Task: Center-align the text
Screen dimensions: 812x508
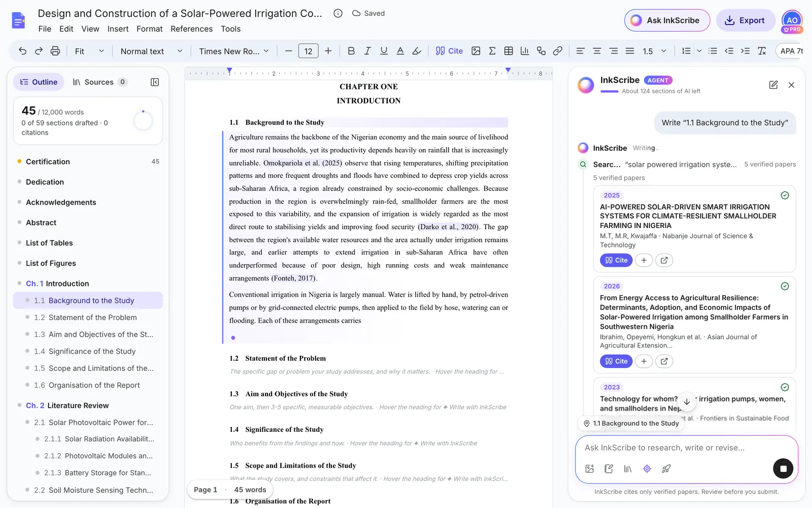Action: (x=597, y=51)
